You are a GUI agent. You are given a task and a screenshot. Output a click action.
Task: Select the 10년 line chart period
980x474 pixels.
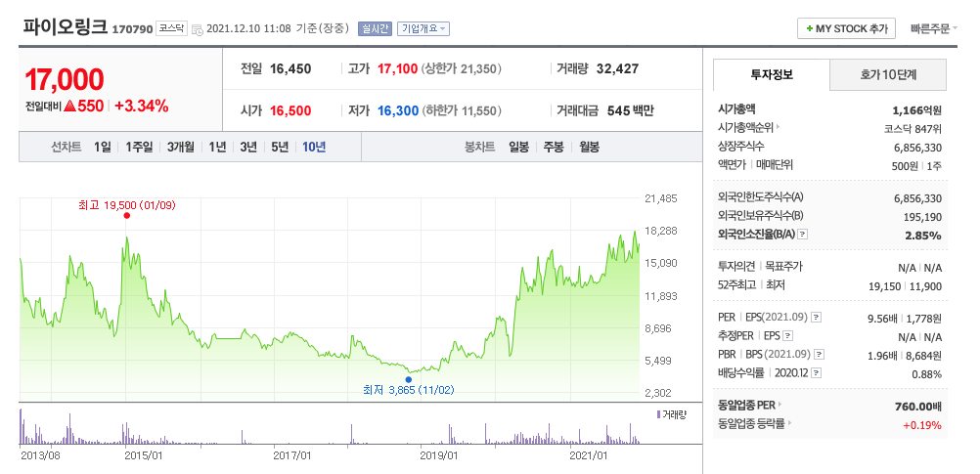(x=314, y=148)
